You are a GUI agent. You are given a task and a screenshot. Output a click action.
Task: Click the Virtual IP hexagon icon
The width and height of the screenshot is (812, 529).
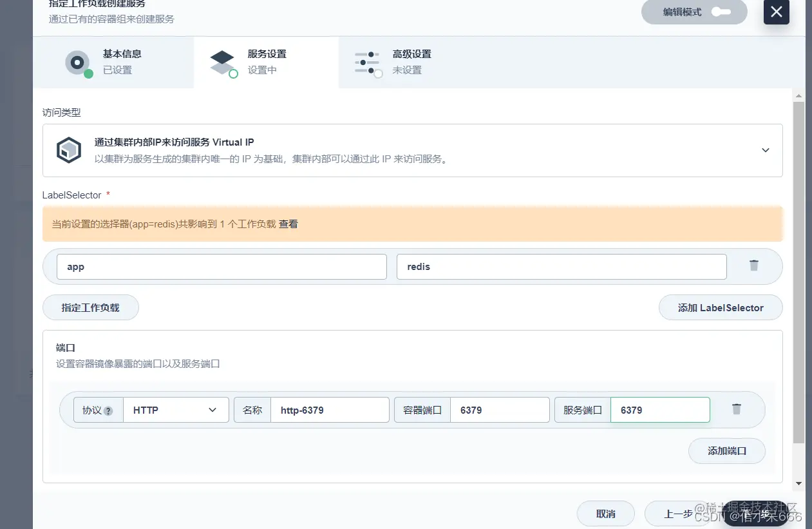click(x=68, y=150)
